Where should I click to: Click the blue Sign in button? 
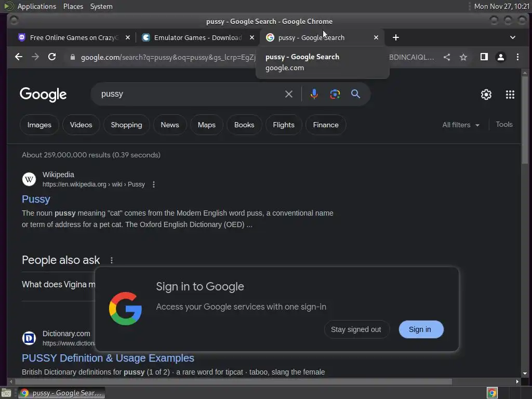pyautogui.click(x=421, y=329)
